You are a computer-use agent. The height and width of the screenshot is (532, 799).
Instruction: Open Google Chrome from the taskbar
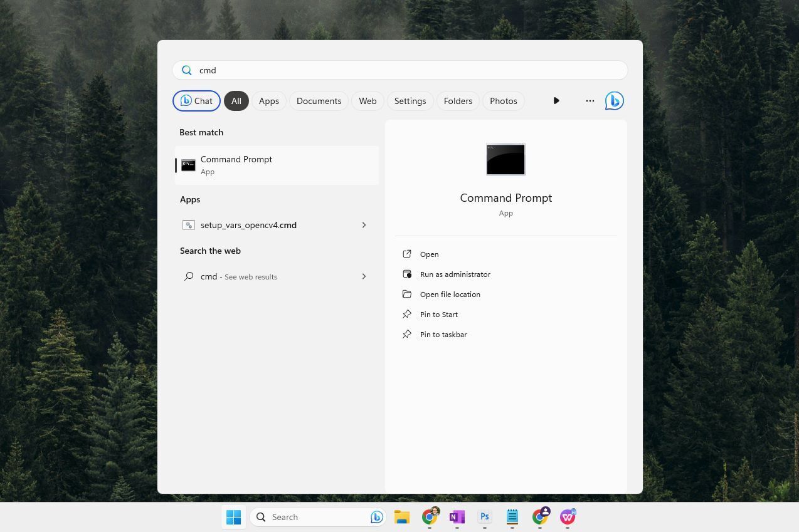pyautogui.click(x=430, y=517)
